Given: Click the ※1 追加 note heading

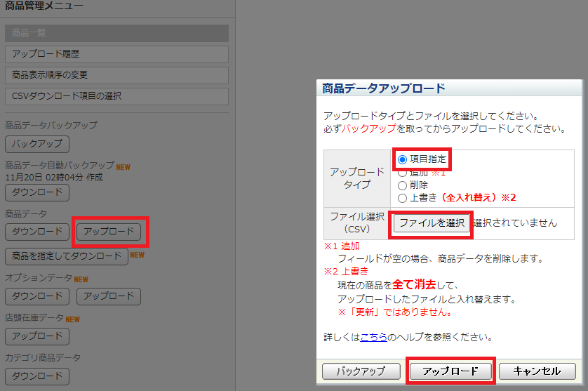Looking at the screenshot, I should (342, 246).
